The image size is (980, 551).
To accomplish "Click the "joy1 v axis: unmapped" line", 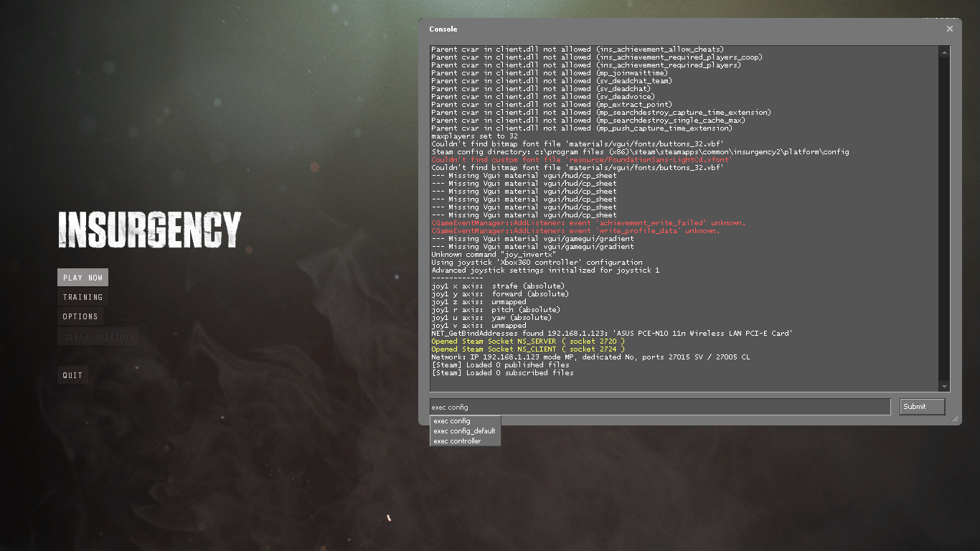I will 479,326.
